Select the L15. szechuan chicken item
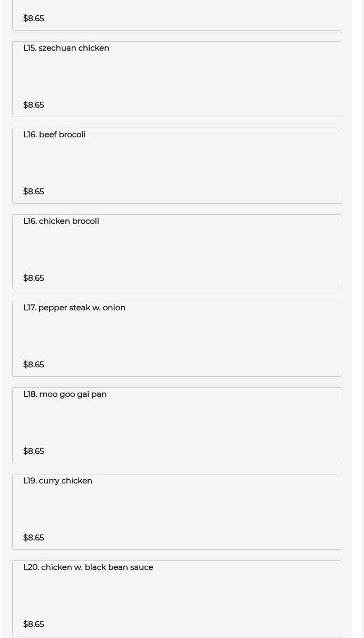This screenshot has width=364, height=638. (177, 79)
